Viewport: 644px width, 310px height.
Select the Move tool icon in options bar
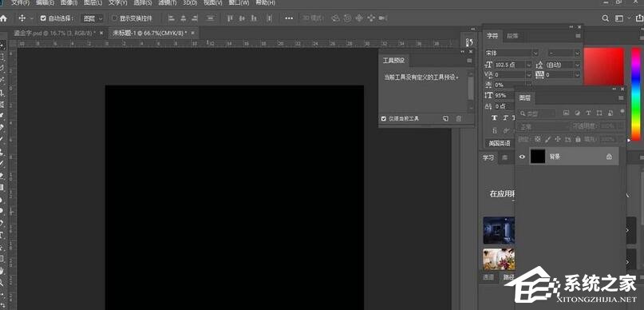click(x=22, y=18)
